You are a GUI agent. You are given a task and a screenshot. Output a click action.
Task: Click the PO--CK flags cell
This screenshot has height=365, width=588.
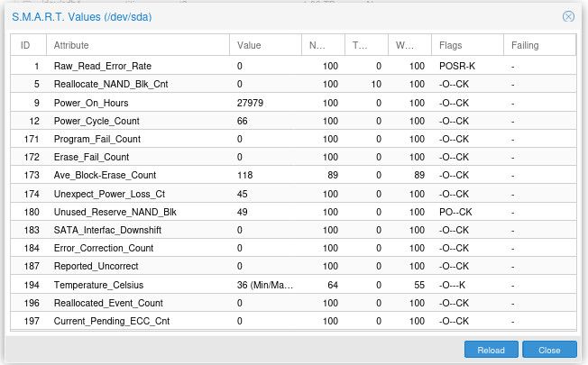tap(455, 212)
